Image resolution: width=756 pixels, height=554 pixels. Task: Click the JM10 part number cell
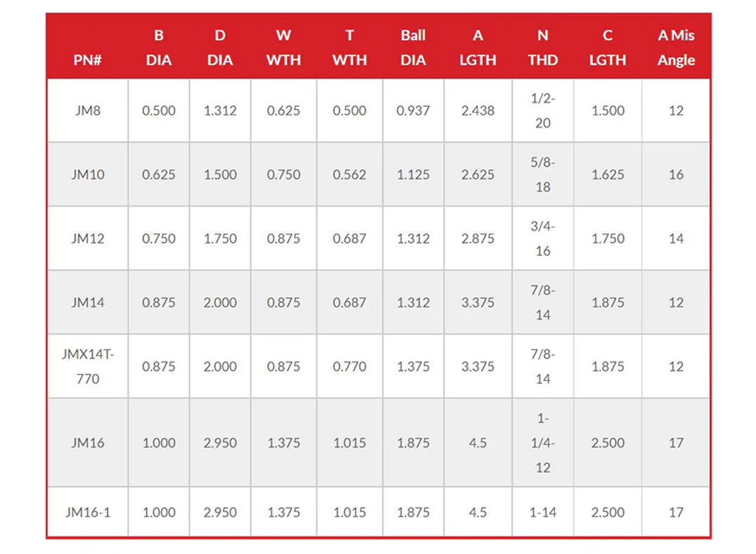tap(88, 174)
